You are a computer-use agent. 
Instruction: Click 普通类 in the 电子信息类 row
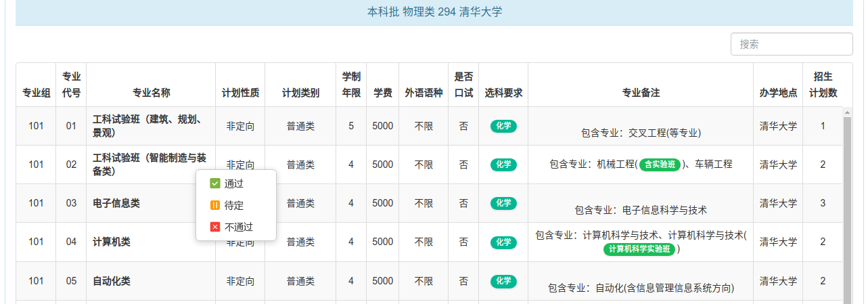click(300, 203)
